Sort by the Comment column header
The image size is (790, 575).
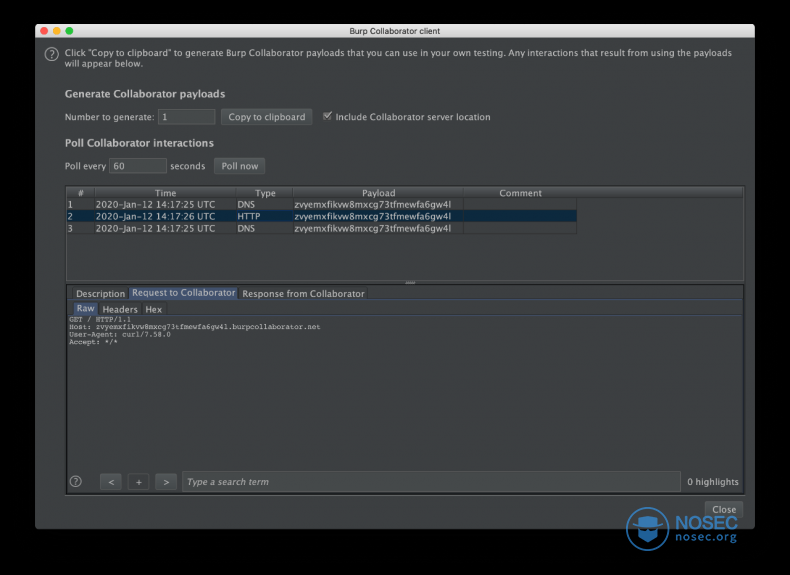coord(520,193)
